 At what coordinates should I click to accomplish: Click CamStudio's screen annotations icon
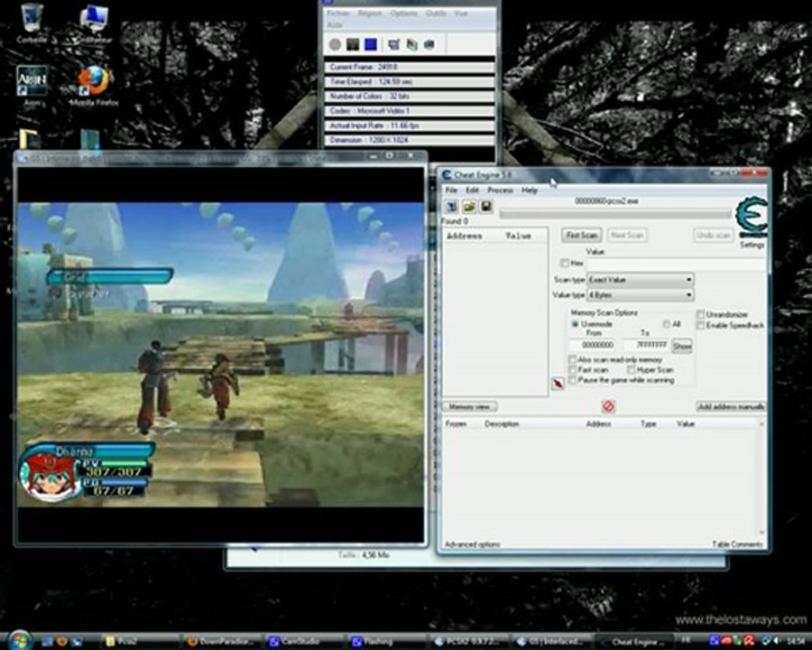(x=411, y=44)
